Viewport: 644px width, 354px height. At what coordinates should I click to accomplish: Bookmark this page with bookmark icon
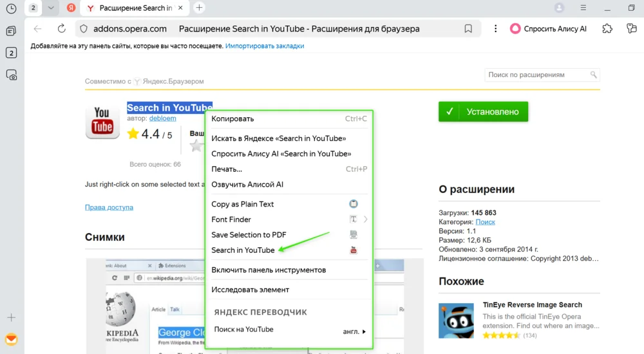click(468, 29)
